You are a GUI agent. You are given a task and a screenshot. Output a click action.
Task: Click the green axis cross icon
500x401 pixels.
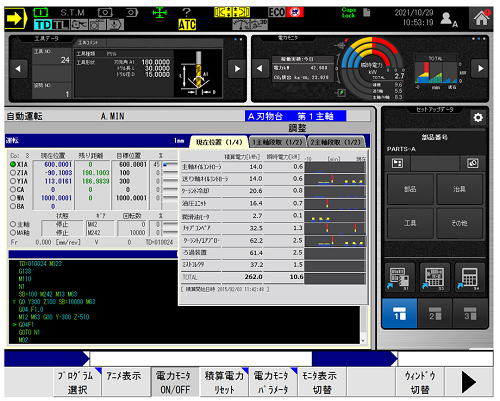tap(160, 13)
